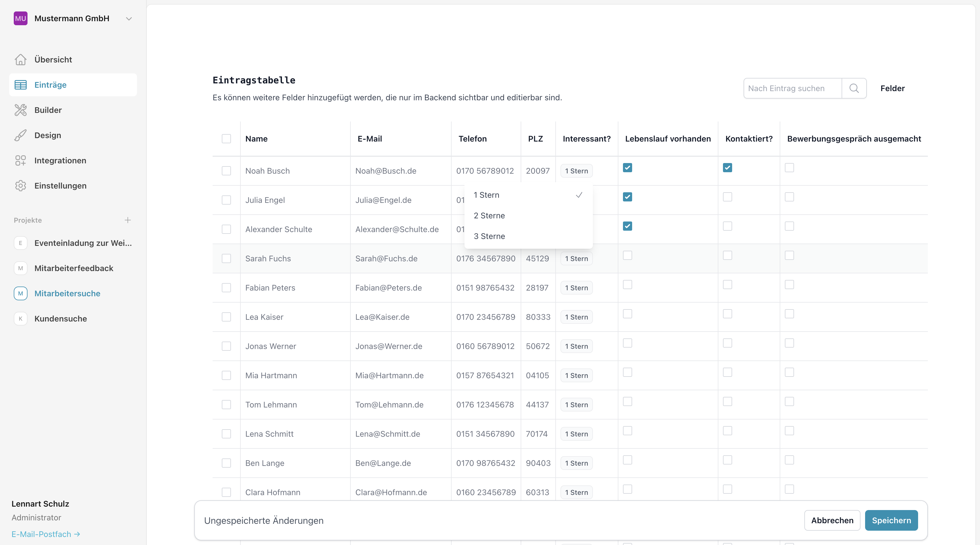
Task: Save changes with the Speichern button
Action: 891,520
